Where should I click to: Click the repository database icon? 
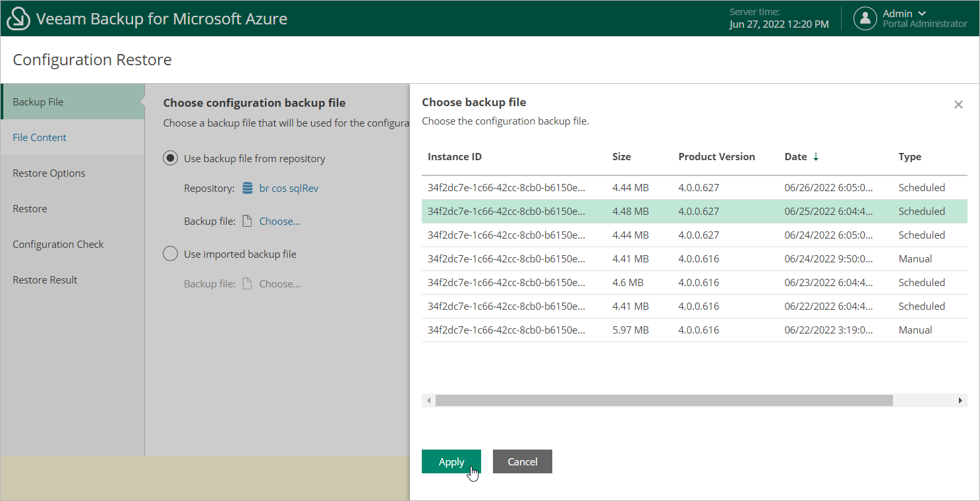248,189
